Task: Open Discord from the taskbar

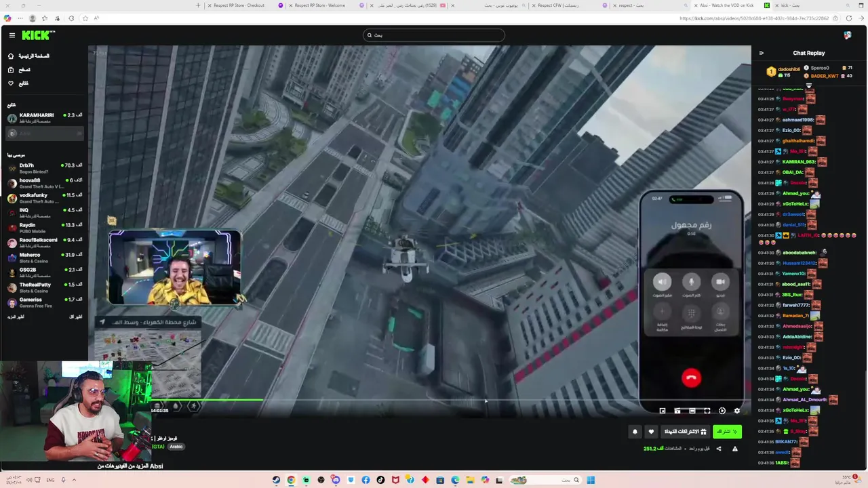Action: click(x=336, y=480)
